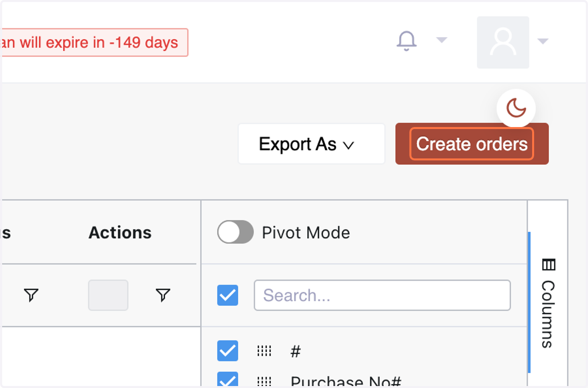
Task: Open the notifications bell
Action: [x=406, y=41]
